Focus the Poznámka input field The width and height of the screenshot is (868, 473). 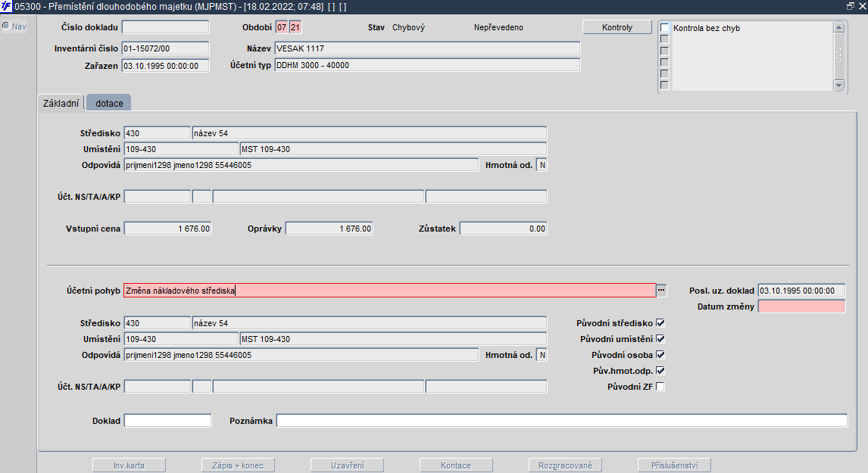[562, 421]
